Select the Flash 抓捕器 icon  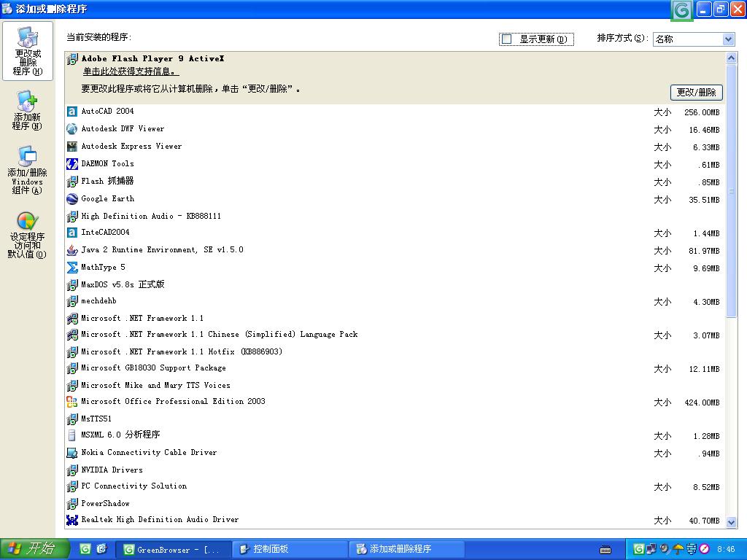[x=72, y=182]
